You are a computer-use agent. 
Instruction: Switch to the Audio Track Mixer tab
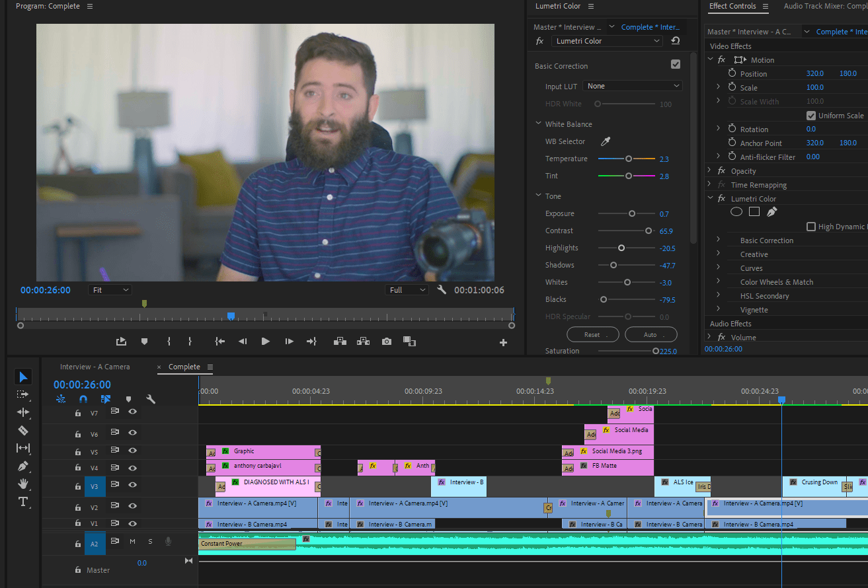pos(825,6)
